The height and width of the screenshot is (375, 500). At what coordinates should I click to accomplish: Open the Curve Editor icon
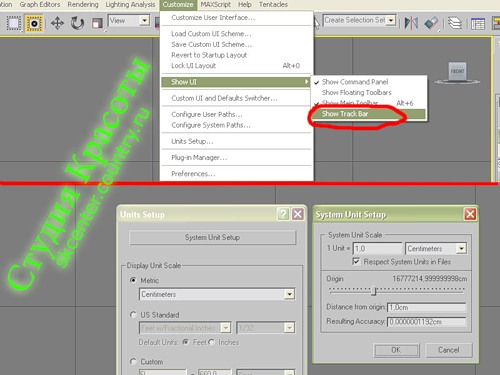click(477, 23)
